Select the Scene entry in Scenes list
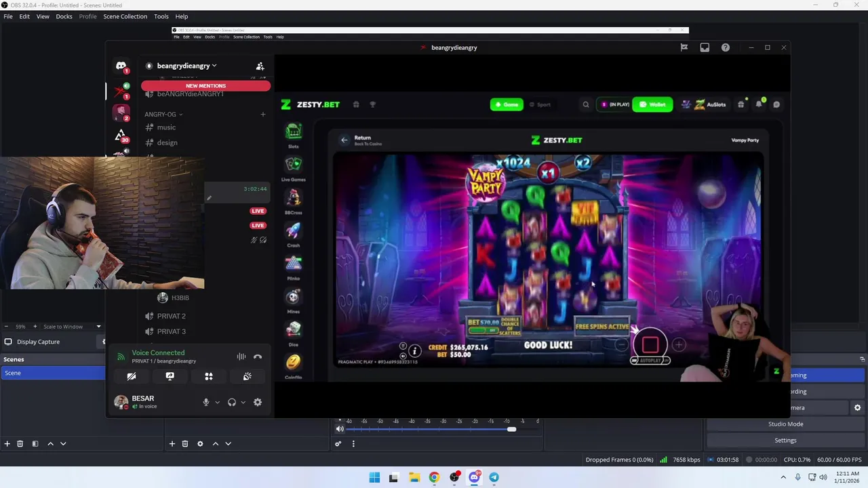This screenshot has width=868, height=488. click(x=53, y=373)
